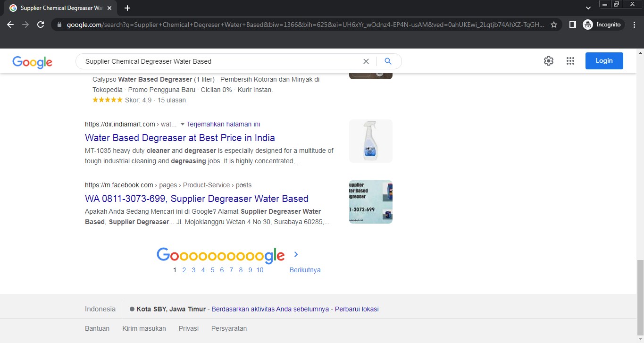This screenshot has width=644, height=343.
Task: Click the padlock site info icon
Action: coord(59,25)
